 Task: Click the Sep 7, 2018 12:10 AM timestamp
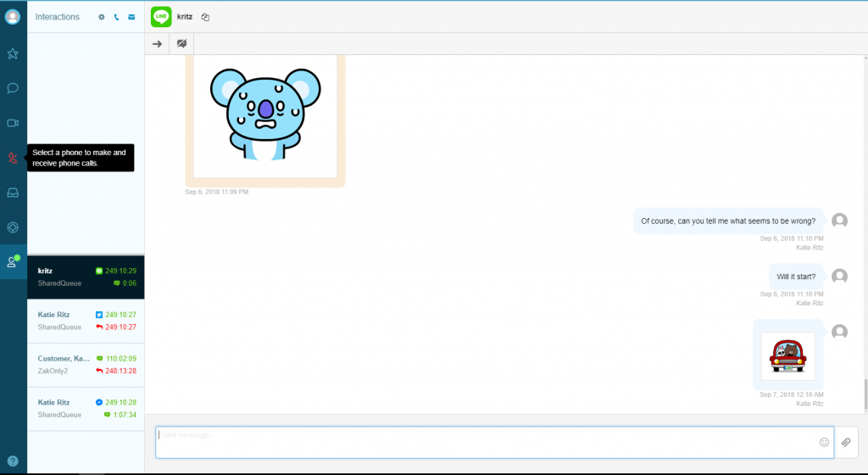point(792,394)
